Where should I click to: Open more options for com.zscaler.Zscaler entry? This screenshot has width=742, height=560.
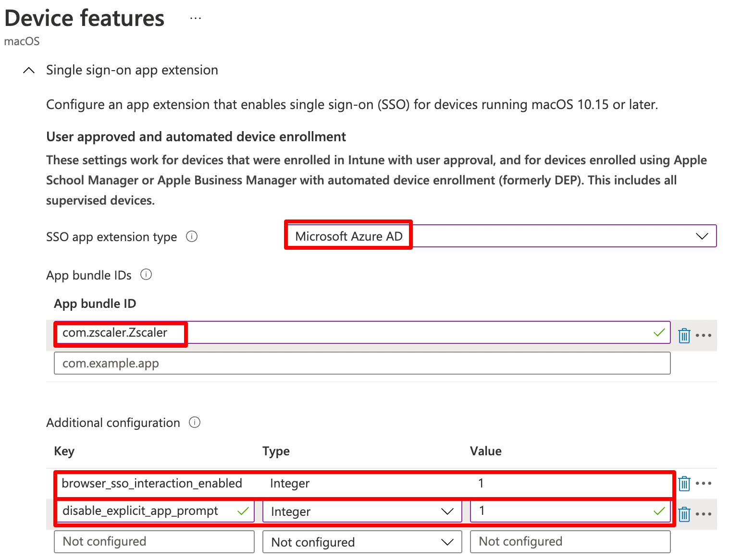click(704, 335)
